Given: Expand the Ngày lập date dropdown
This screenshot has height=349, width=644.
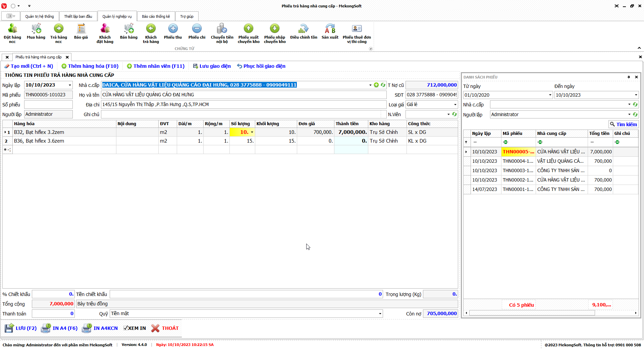Looking at the screenshot, I should click(x=70, y=85).
